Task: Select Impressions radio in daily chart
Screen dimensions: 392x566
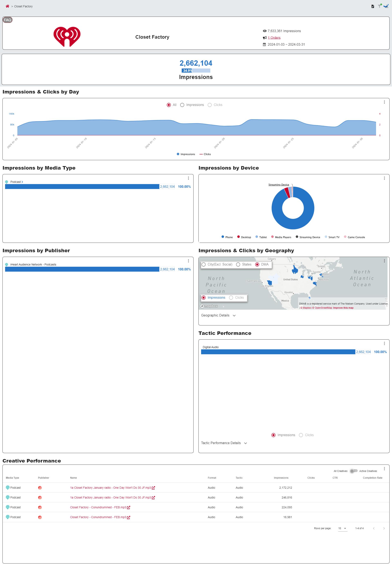Action: (182, 105)
